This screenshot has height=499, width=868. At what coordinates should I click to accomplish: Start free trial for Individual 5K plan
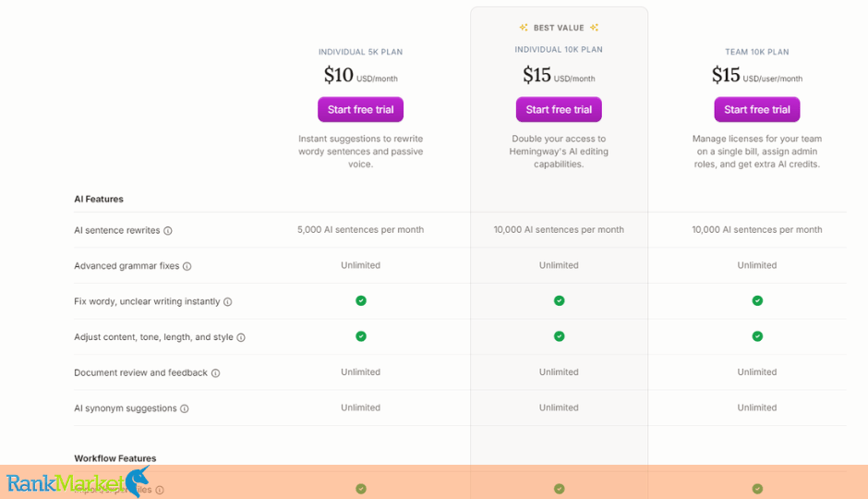[x=360, y=110]
